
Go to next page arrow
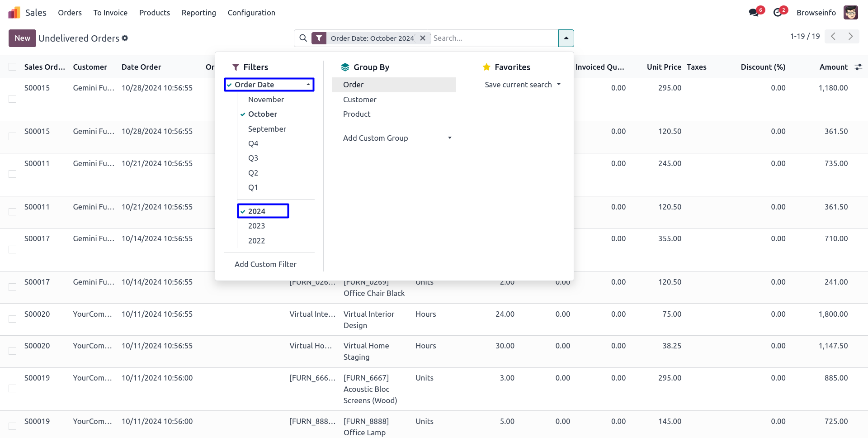(x=850, y=37)
